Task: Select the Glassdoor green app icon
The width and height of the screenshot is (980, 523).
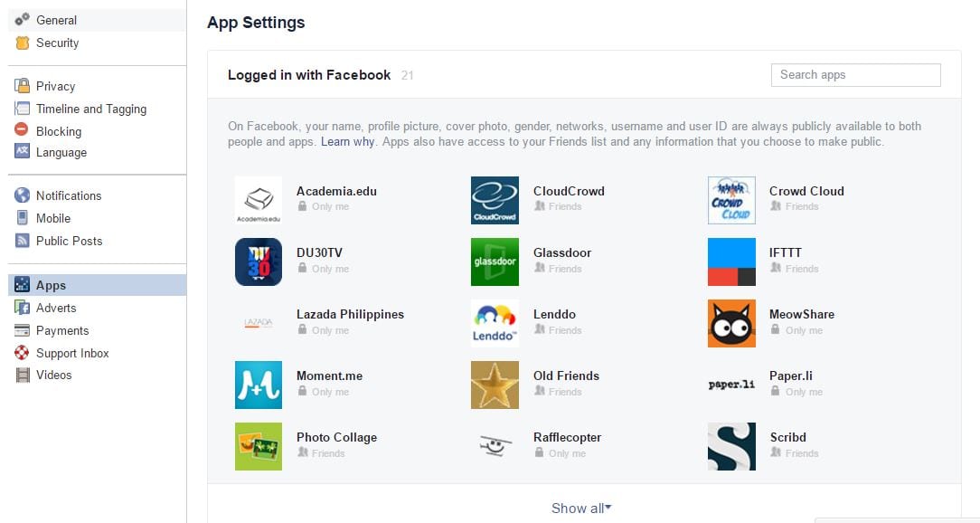Action: coord(495,261)
